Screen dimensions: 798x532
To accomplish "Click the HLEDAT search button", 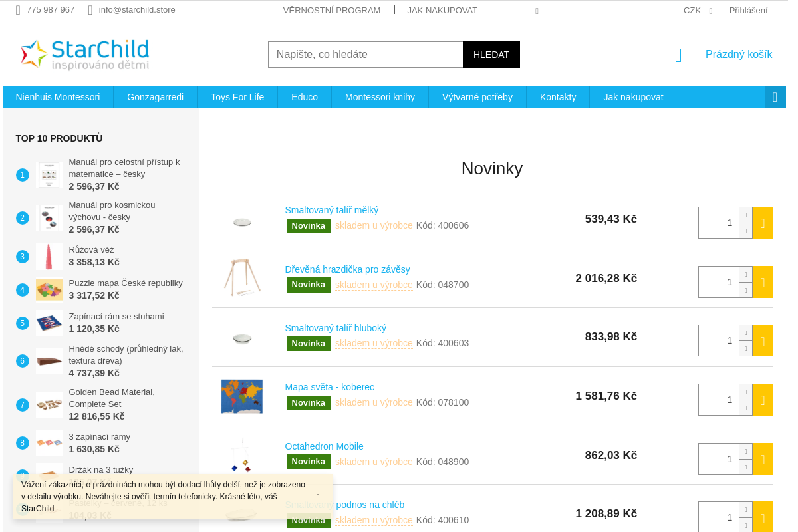I will pos(491,55).
